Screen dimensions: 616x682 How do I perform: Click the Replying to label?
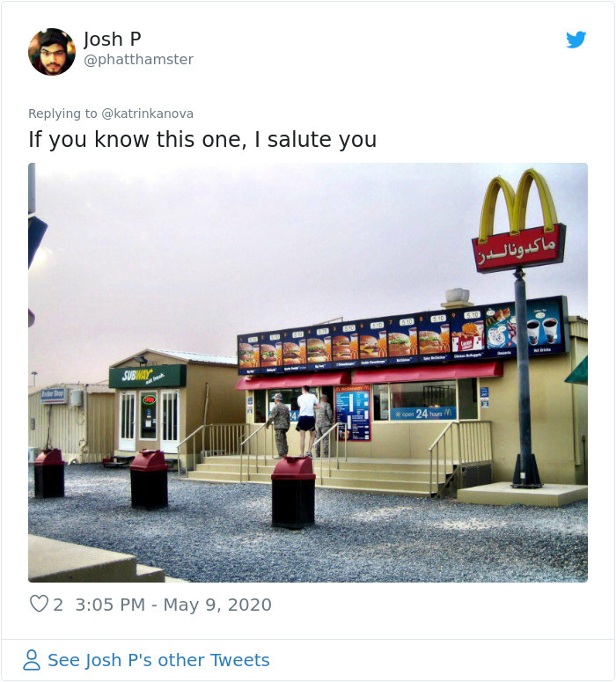62,114
